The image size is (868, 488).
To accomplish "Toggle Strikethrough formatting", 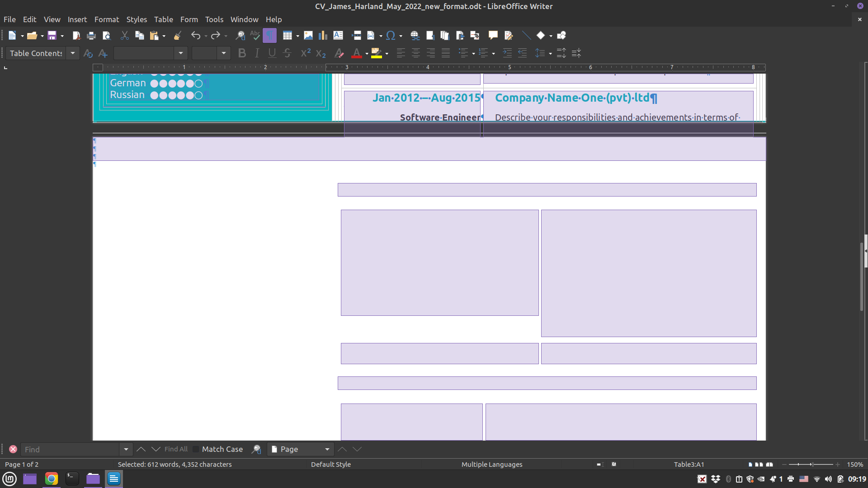I will 287,53.
